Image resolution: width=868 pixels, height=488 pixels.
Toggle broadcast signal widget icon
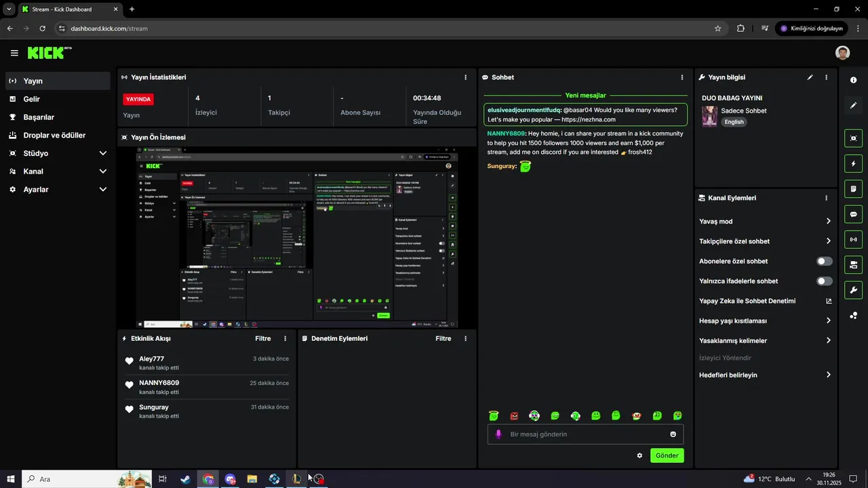[x=853, y=239]
